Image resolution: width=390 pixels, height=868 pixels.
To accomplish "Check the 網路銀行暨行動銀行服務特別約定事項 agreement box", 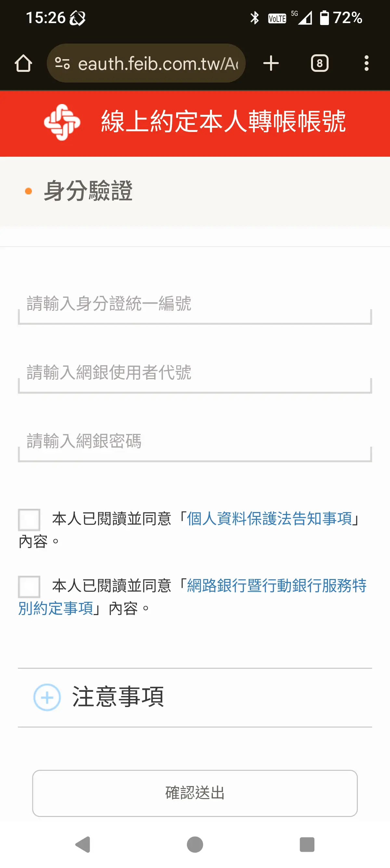I will click(29, 587).
